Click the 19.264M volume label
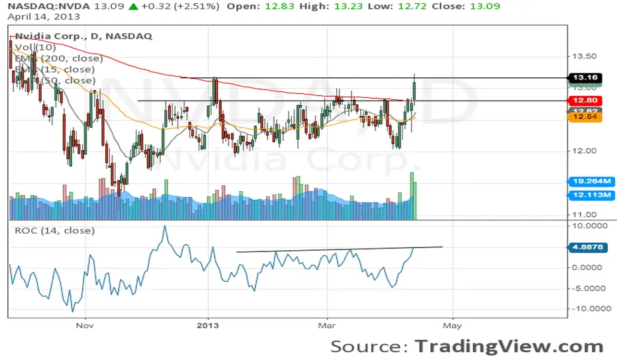This screenshot has height=364, width=617. 591,181
